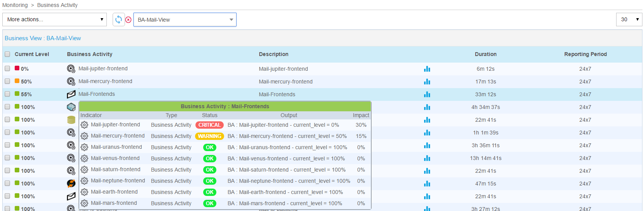The width and height of the screenshot is (644, 211).
Task: Click the red CRITICAL status badge
Action: 209,125
